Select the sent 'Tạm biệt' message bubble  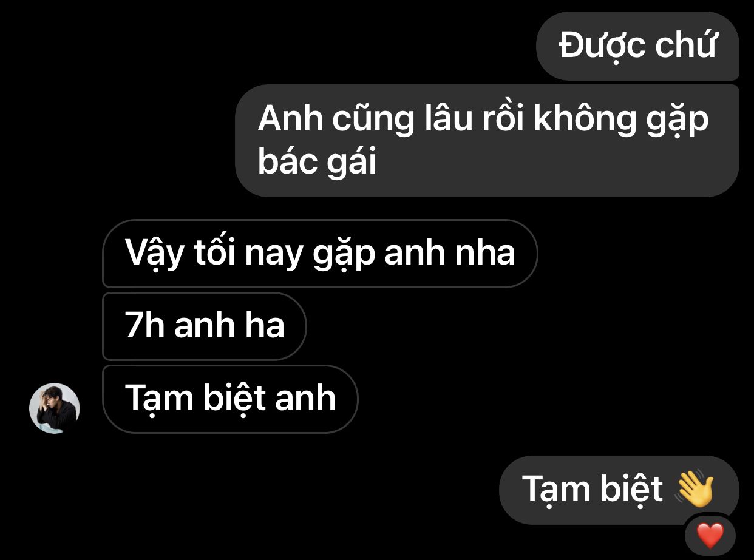pos(619,490)
